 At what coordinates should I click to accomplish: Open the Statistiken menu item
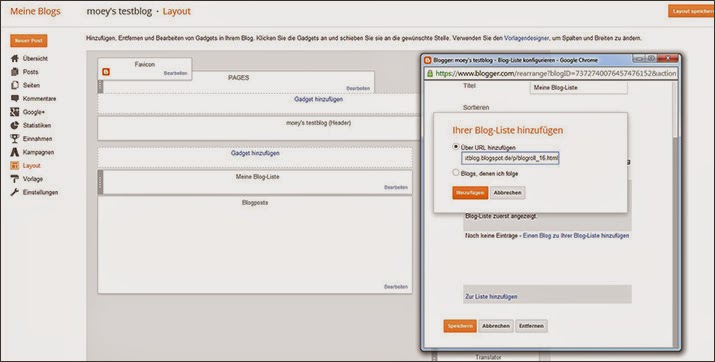coord(37,125)
